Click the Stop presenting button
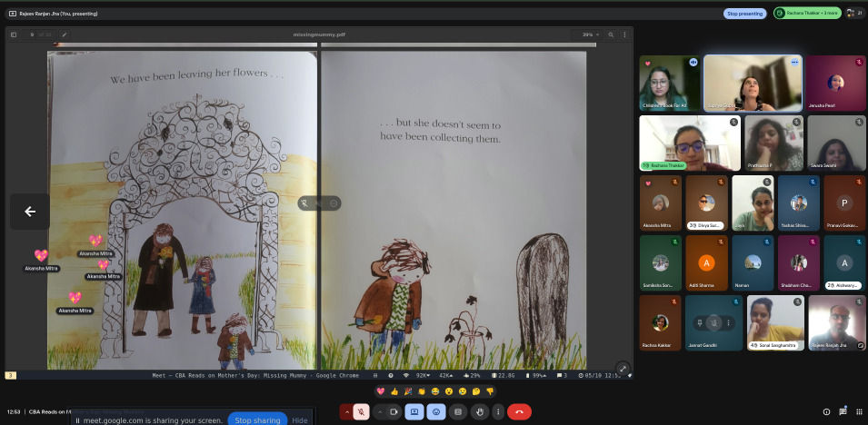This screenshot has height=425, width=868. point(744,14)
